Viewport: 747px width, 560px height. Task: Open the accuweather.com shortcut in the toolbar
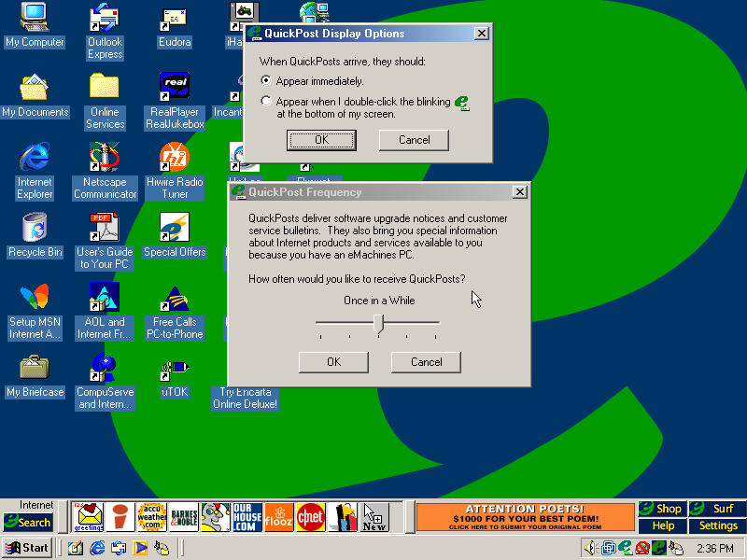(x=152, y=516)
